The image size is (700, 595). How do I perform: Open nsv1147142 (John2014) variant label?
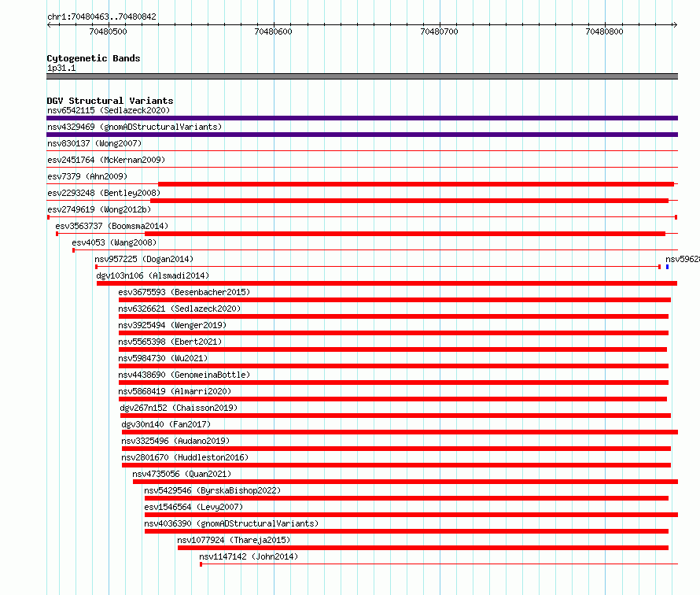(x=249, y=556)
